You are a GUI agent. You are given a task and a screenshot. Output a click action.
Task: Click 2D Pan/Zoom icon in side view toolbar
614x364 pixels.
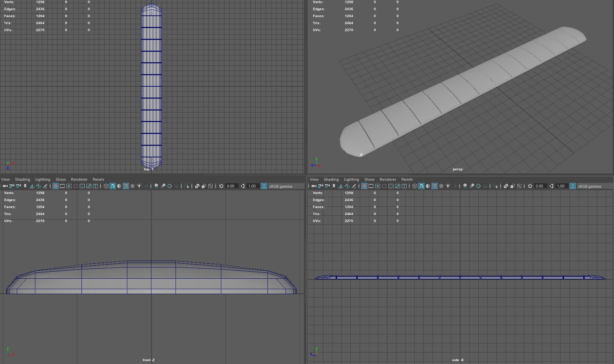347,186
